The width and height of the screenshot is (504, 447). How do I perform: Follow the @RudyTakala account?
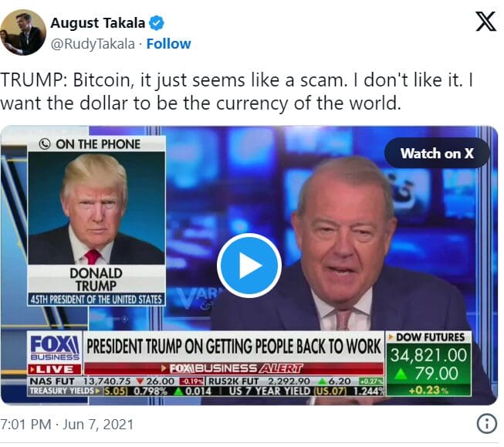[x=168, y=44]
